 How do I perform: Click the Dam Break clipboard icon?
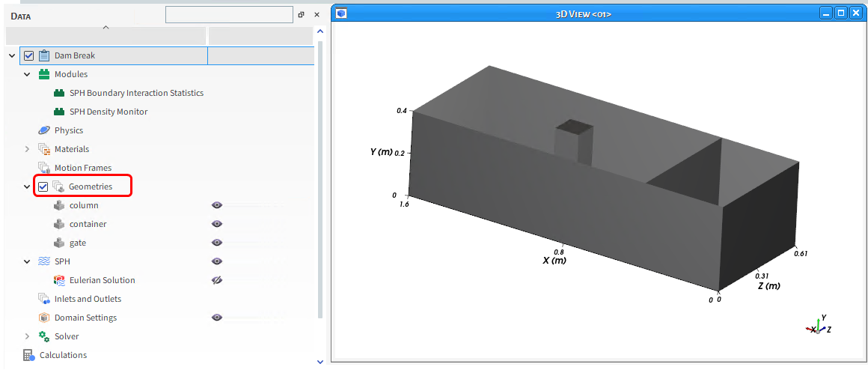point(44,55)
